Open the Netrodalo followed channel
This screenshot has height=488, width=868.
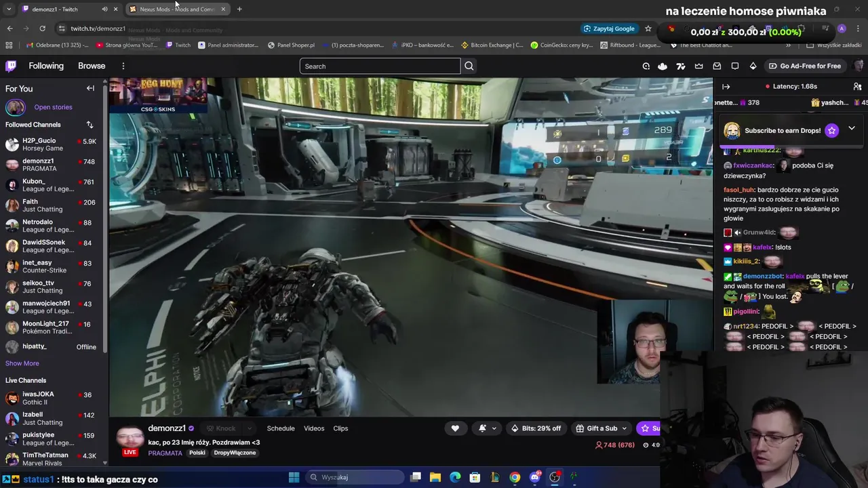pyautogui.click(x=51, y=226)
